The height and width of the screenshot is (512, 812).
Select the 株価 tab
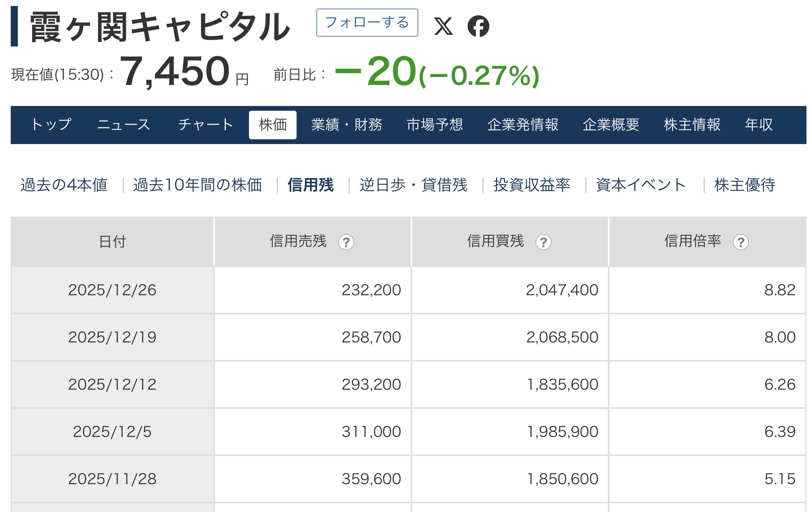tap(272, 125)
